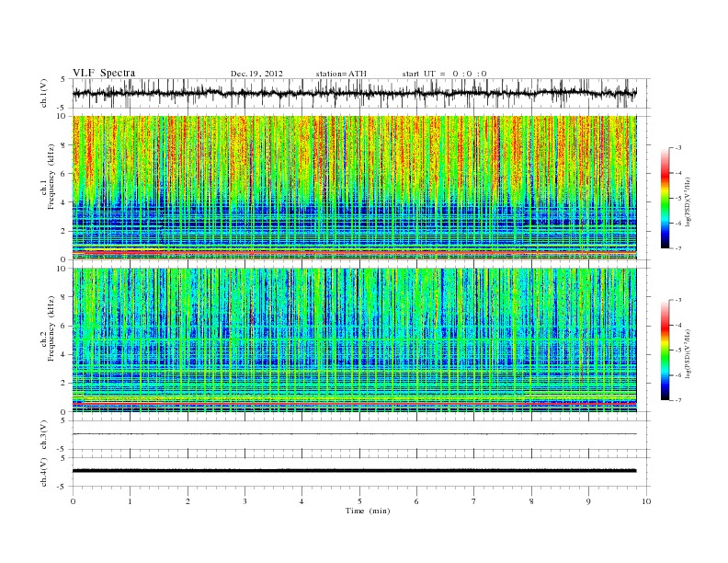728x563 pixels.
Task: Click the "0" tick on the time axis
Action: pyautogui.click(x=73, y=501)
